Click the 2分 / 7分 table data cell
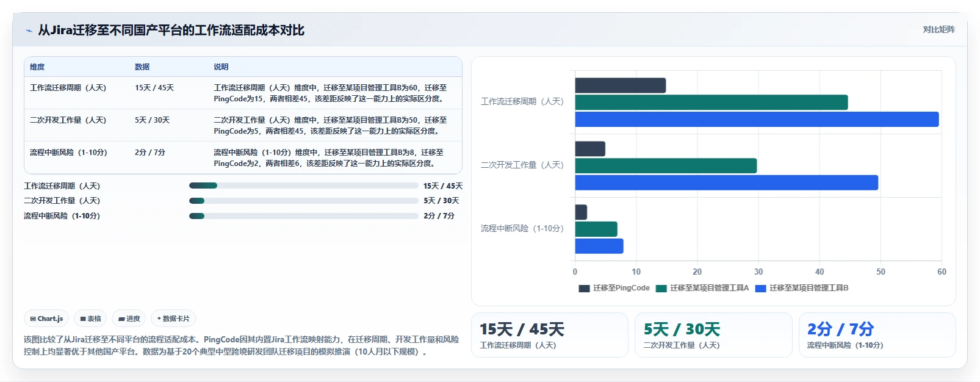980x382 pixels. (150, 153)
